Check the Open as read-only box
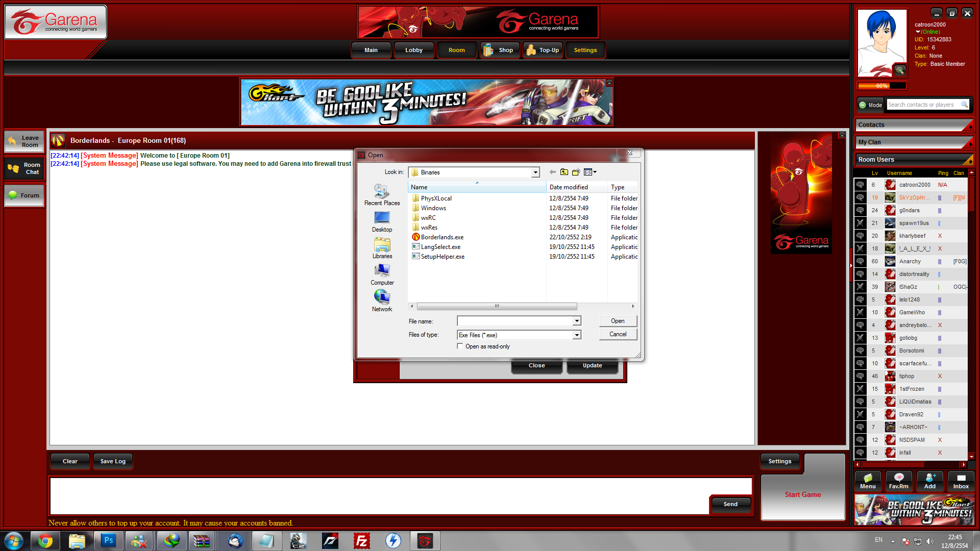 pos(460,346)
